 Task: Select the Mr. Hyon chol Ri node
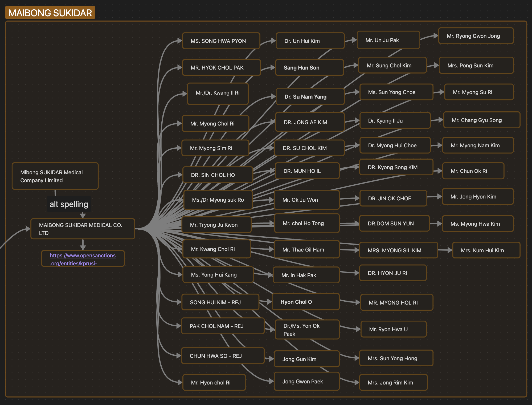pos(214,383)
